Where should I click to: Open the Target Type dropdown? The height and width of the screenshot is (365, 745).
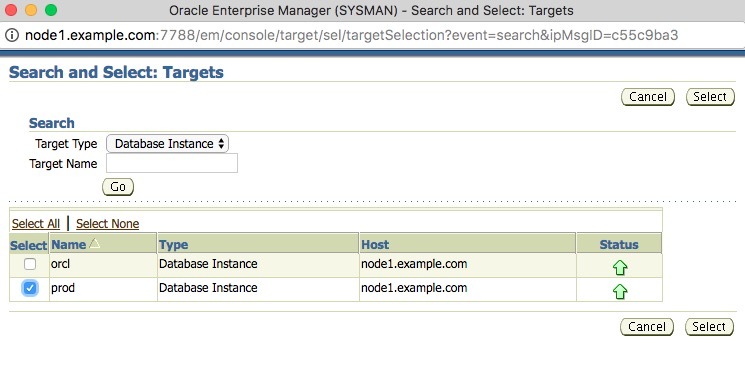(167, 144)
